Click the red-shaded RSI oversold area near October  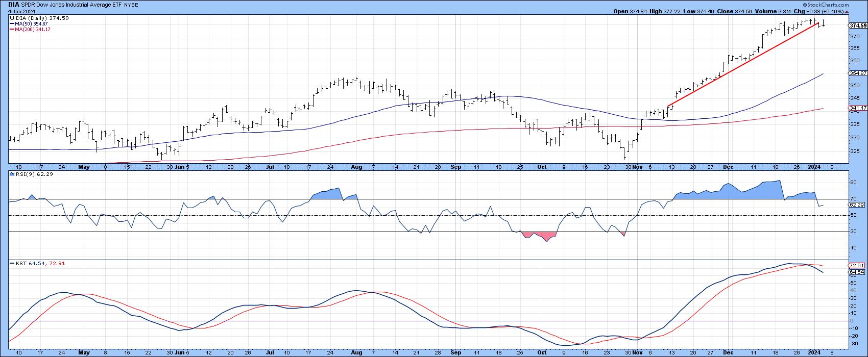click(x=539, y=236)
